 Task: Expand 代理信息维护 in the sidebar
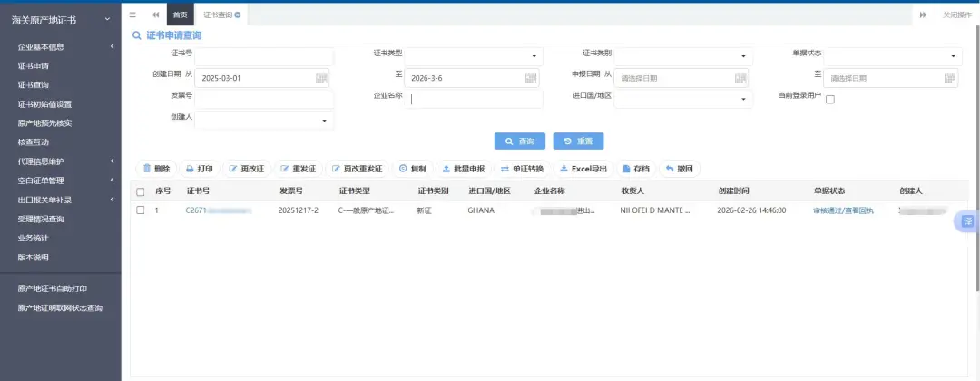click(x=60, y=161)
